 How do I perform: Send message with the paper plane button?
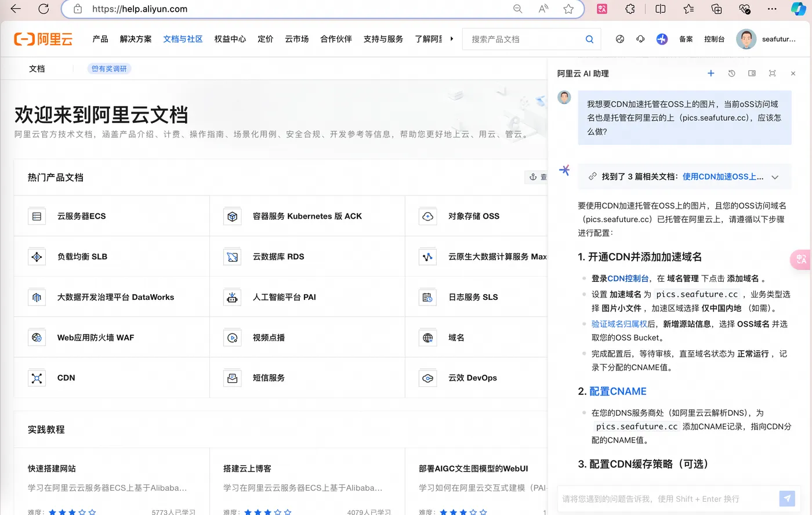click(787, 498)
